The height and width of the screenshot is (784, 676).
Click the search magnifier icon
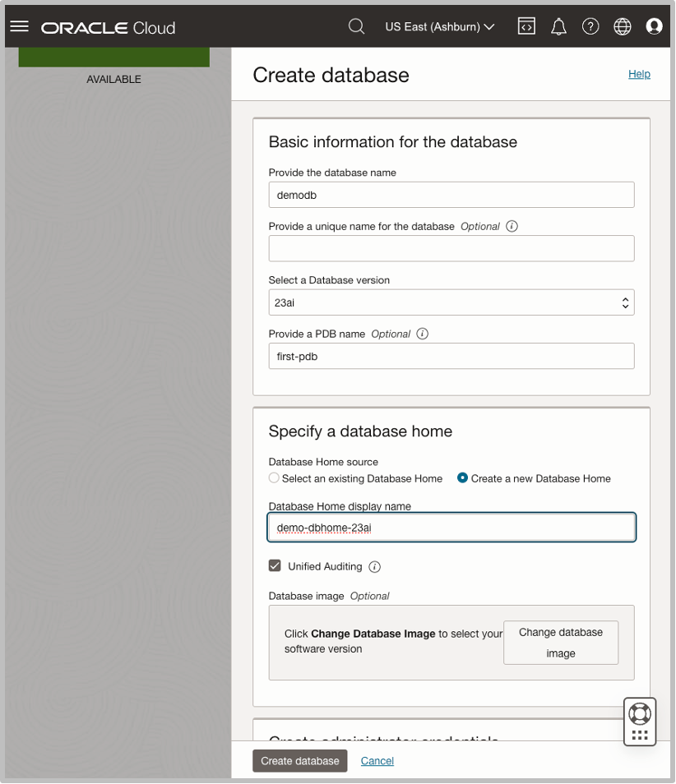point(356,25)
